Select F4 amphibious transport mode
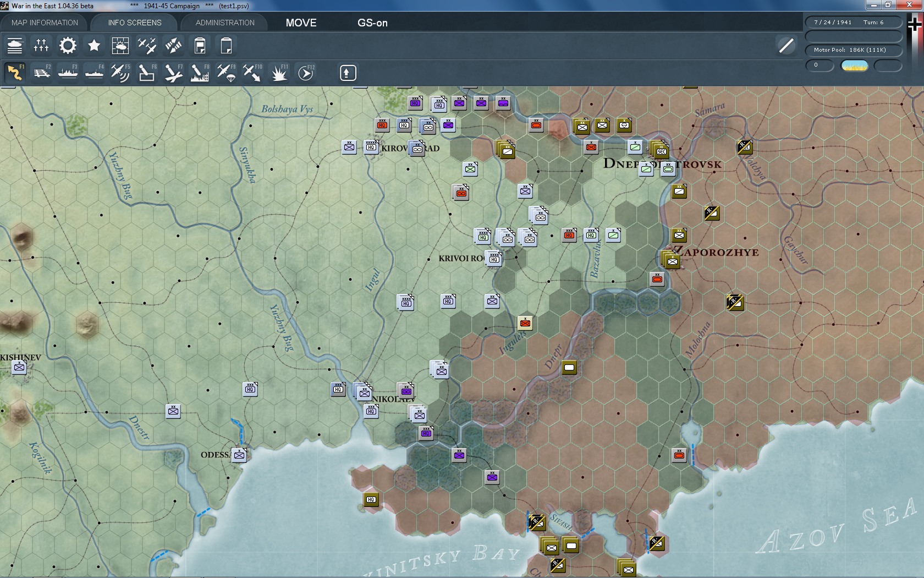 (x=95, y=73)
